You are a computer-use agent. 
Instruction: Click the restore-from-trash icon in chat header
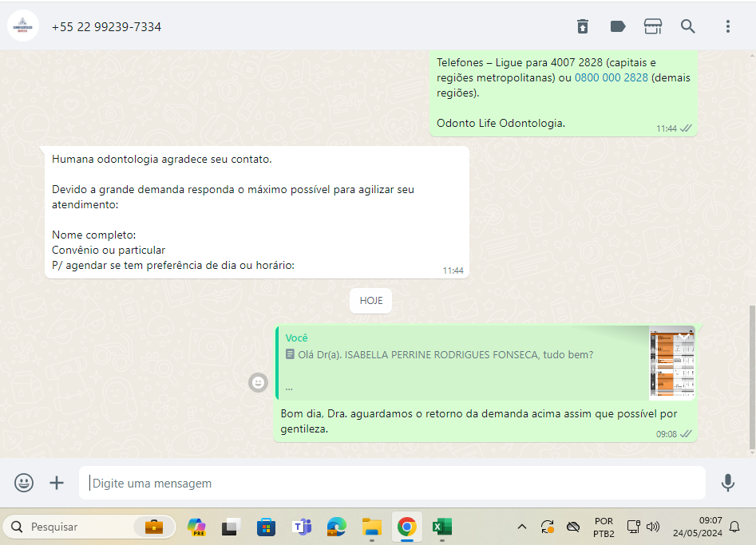(x=583, y=26)
